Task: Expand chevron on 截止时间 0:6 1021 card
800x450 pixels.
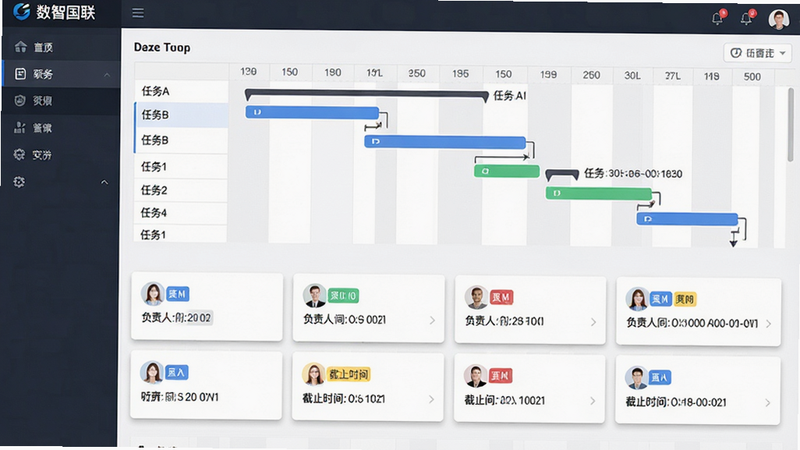Action: pos(432,399)
